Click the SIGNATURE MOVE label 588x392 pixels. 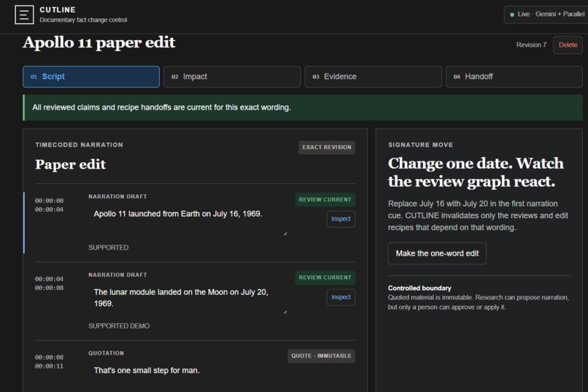tap(420, 145)
